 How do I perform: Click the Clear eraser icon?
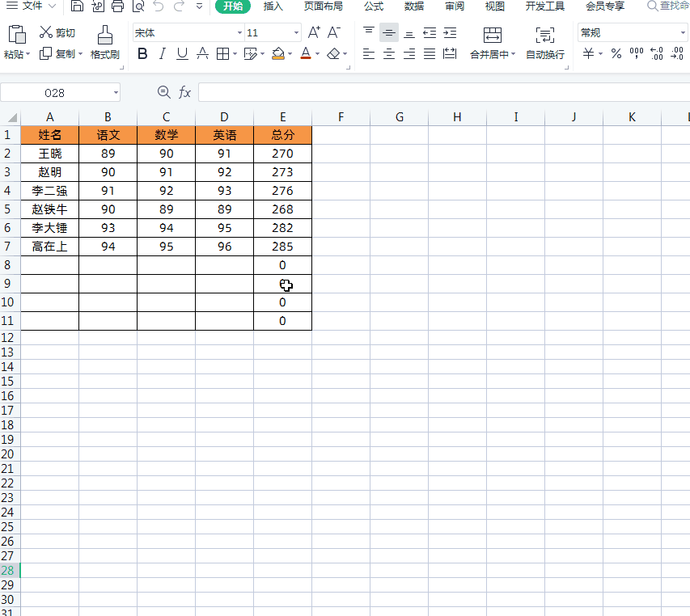click(x=333, y=53)
